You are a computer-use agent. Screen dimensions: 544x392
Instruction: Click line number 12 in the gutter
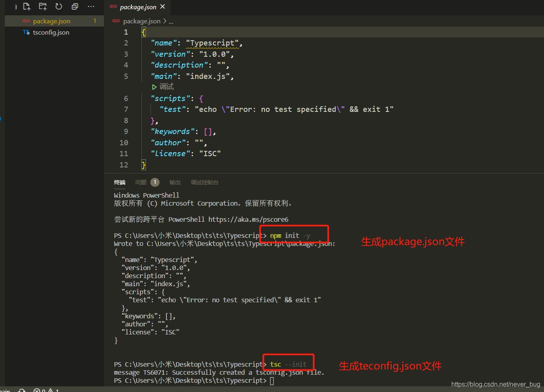click(124, 165)
